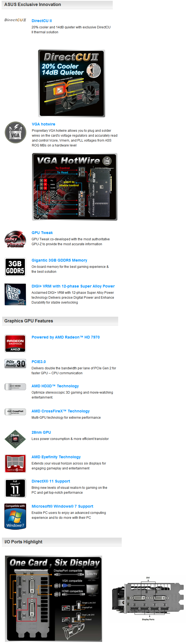Click the 3GB GDDR5 memory icon

click(15, 267)
